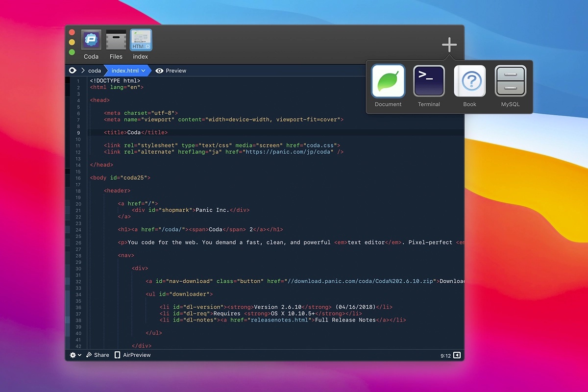Click the Share button in status bar
588x392 pixels.
pos(98,355)
